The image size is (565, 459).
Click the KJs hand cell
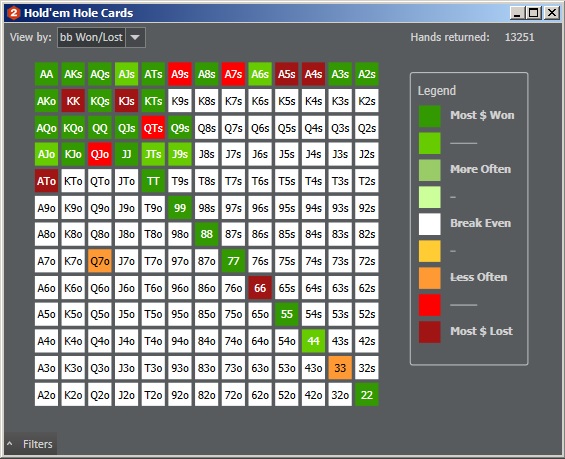[x=126, y=101]
